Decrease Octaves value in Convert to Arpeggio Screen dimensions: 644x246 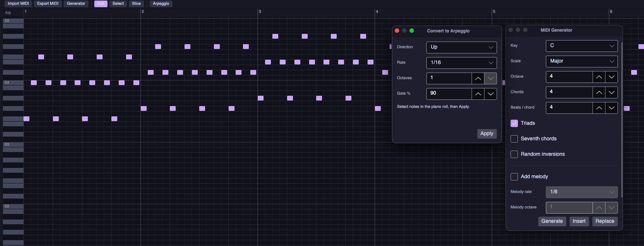490,78
